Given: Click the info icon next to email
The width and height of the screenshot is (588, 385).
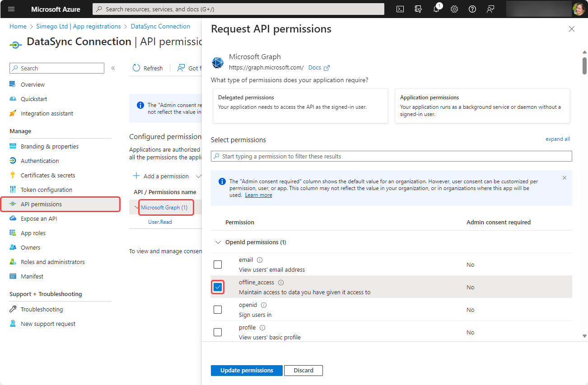Looking at the screenshot, I should [x=260, y=260].
